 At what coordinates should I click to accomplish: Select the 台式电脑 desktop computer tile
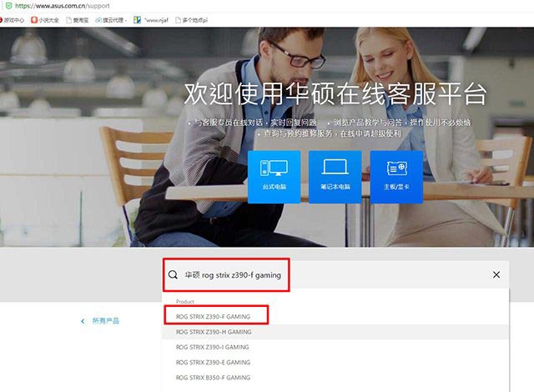275,177
